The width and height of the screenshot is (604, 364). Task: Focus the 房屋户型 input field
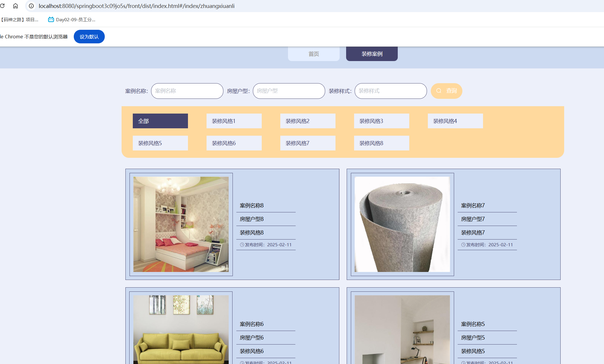point(289,91)
